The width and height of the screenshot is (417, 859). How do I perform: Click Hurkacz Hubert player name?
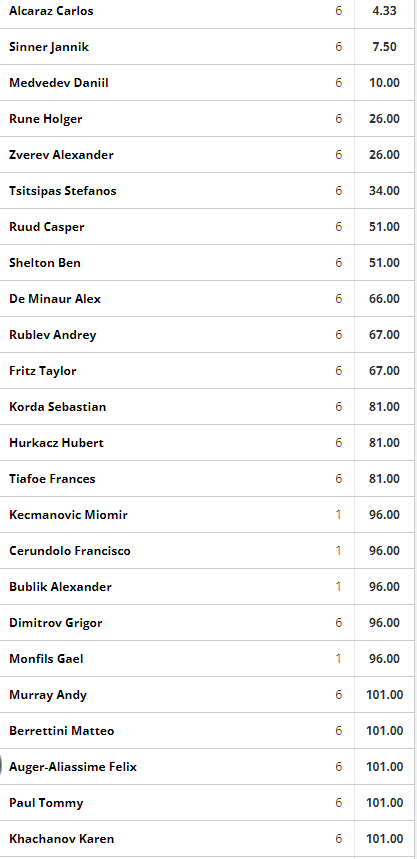click(56, 443)
